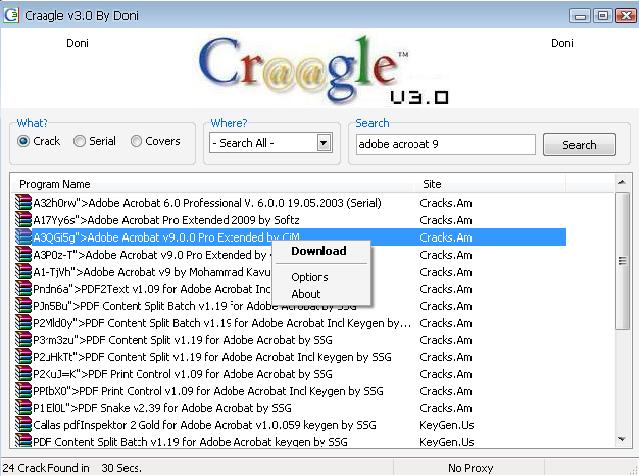Click archive icon of A3P0z-T row
The height and width of the screenshot is (476, 639).
tap(23, 255)
